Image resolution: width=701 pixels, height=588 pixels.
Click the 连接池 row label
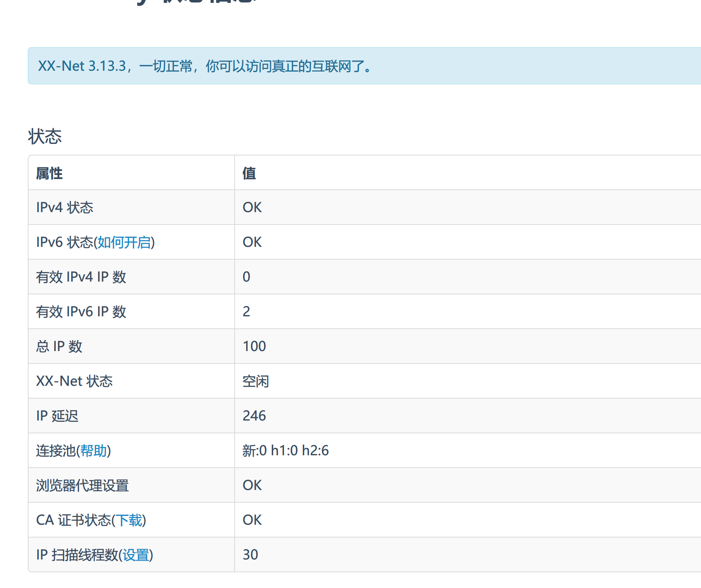(x=54, y=451)
